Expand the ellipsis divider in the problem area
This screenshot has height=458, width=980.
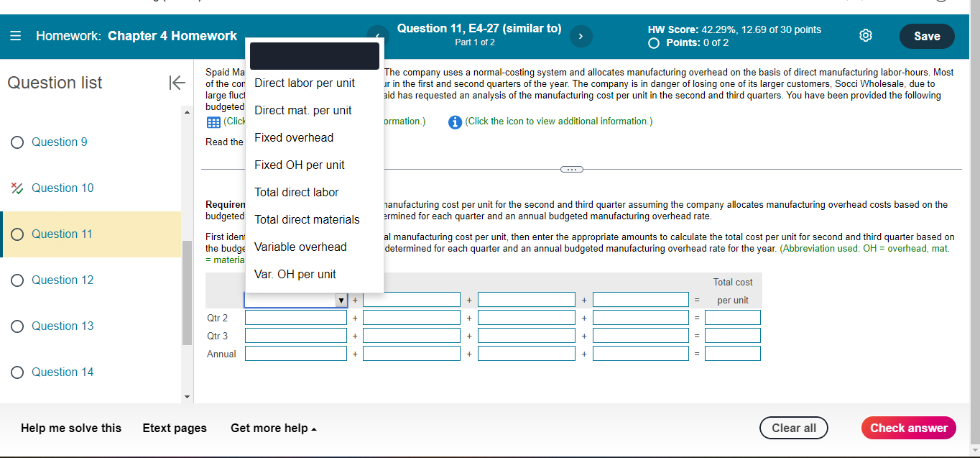coord(571,168)
